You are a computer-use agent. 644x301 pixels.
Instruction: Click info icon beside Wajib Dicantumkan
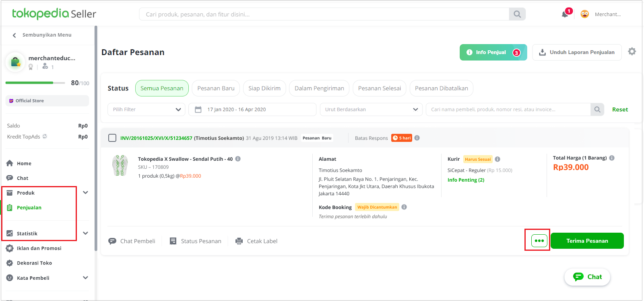(x=404, y=207)
